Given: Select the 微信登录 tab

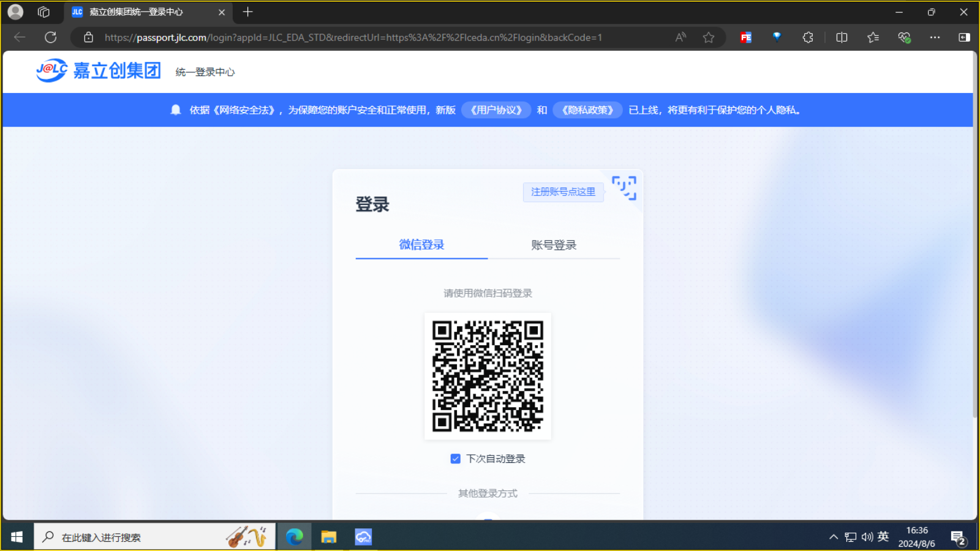Looking at the screenshot, I should click(421, 245).
